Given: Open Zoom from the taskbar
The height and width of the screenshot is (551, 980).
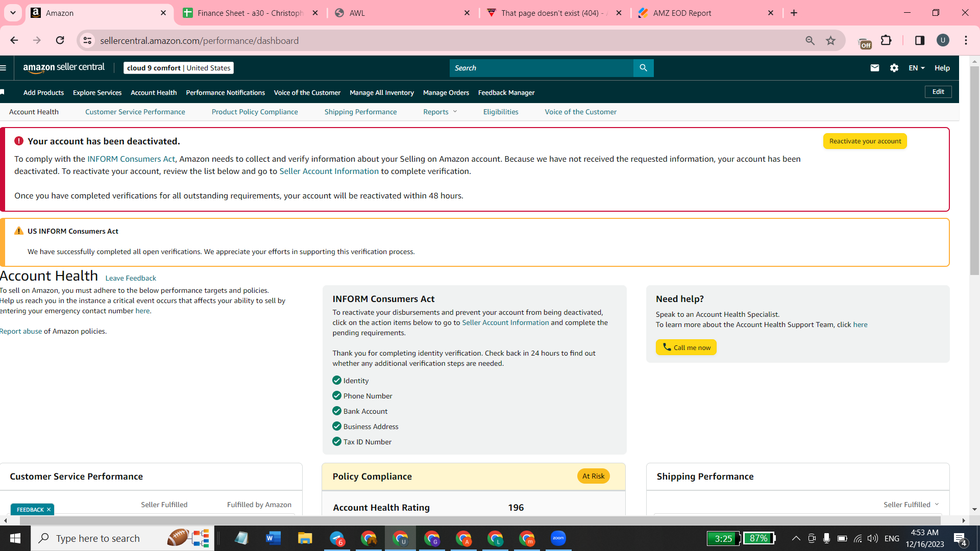Looking at the screenshot, I should click(558, 538).
